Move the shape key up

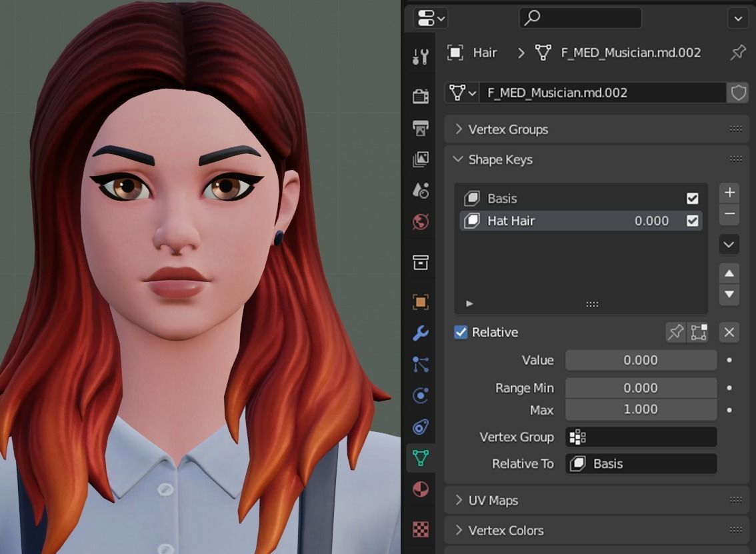pos(729,274)
